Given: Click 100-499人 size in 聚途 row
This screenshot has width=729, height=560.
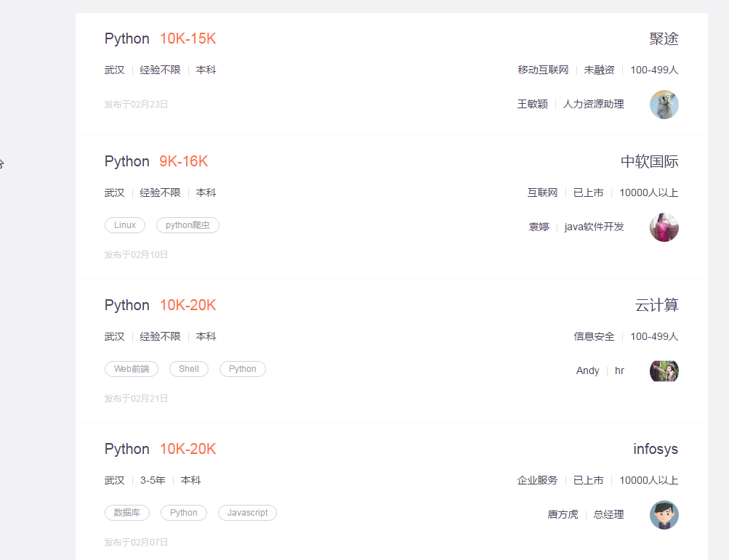Looking at the screenshot, I should click(654, 70).
